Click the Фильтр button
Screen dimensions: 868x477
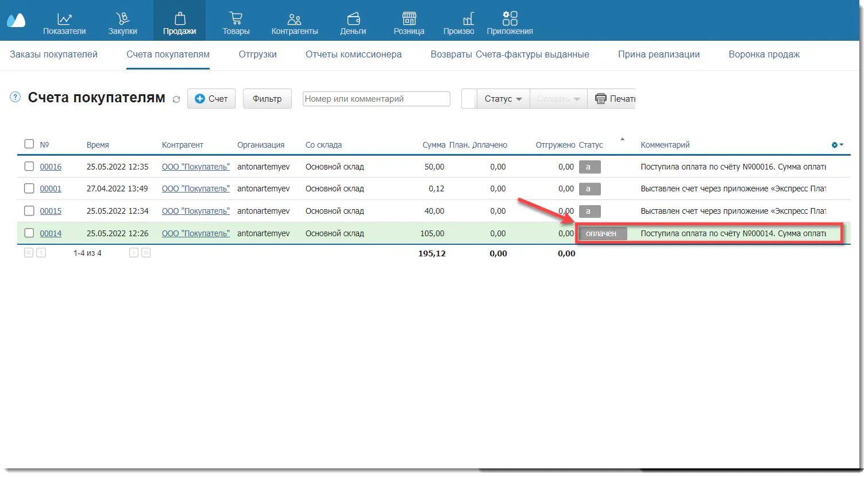coord(267,99)
